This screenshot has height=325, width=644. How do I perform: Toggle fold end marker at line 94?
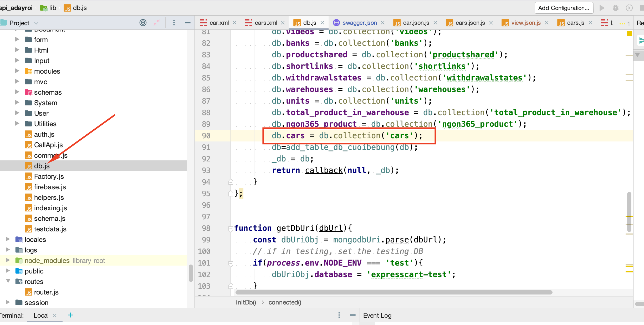click(231, 182)
